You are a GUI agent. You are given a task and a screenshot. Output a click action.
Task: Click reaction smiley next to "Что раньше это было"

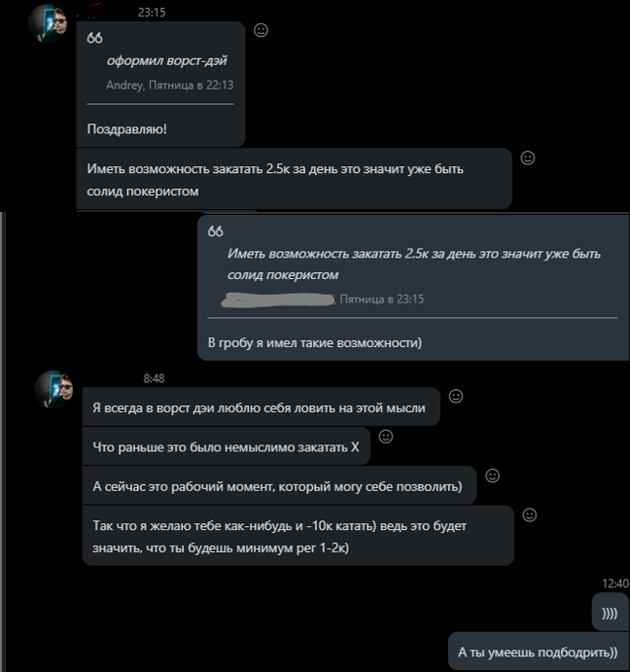click(386, 437)
